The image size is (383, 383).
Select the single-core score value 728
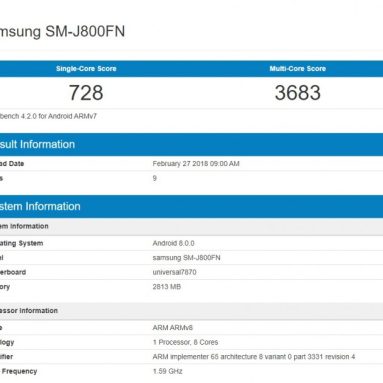click(86, 93)
